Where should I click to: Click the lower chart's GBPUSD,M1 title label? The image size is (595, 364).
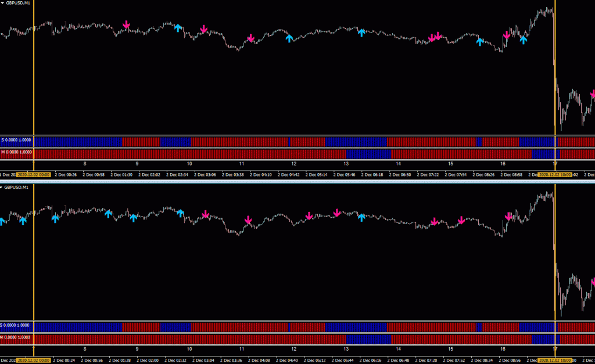(16, 188)
